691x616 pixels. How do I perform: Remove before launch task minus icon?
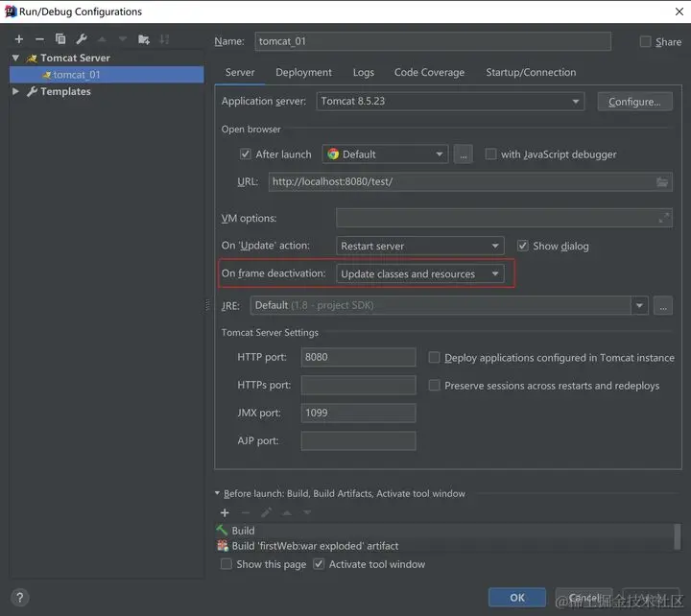[x=246, y=513]
